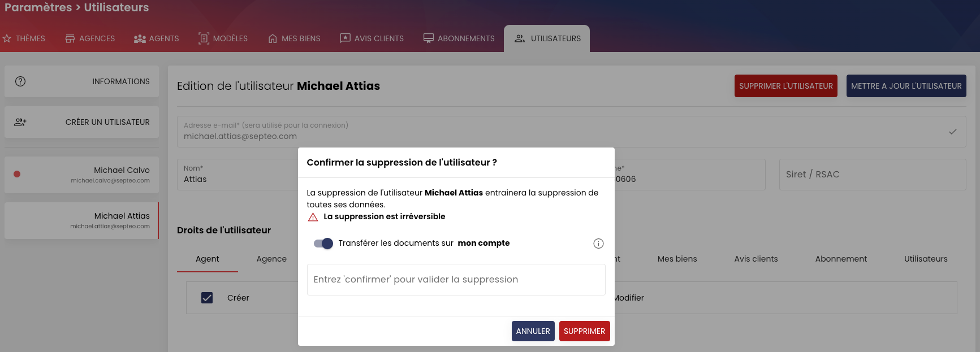
Task: Click the add-person icon in Créer un utilisateur
Action: pyautogui.click(x=20, y=122)
